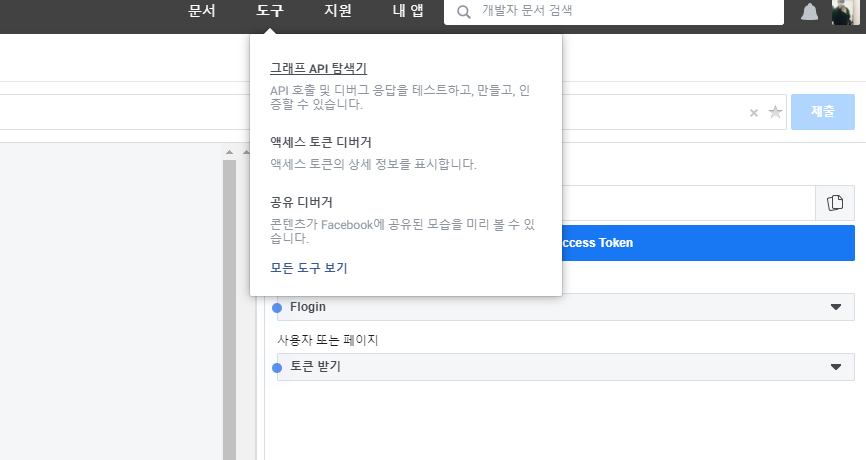Expand the 토큰 받기 dropdown
The image size is (866, 460).
[x=566, y=367]
